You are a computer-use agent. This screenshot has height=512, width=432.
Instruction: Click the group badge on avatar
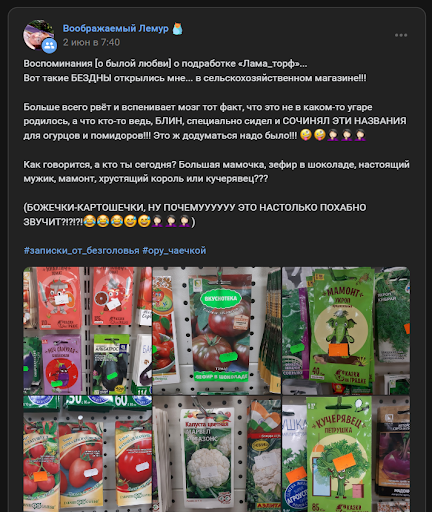49,45
